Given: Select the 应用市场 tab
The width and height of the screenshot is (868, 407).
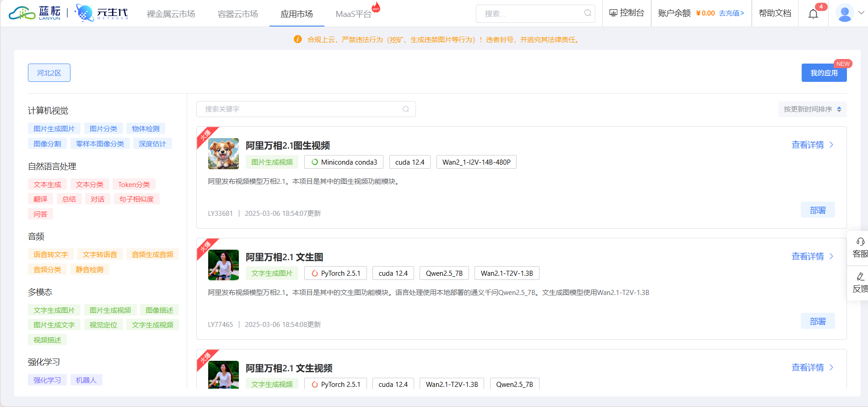Looking at the screenshot, I should coord(297,14).
